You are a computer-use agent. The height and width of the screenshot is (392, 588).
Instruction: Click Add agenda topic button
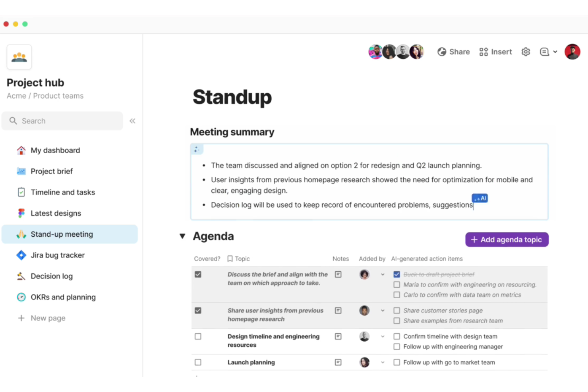(507, 239)
